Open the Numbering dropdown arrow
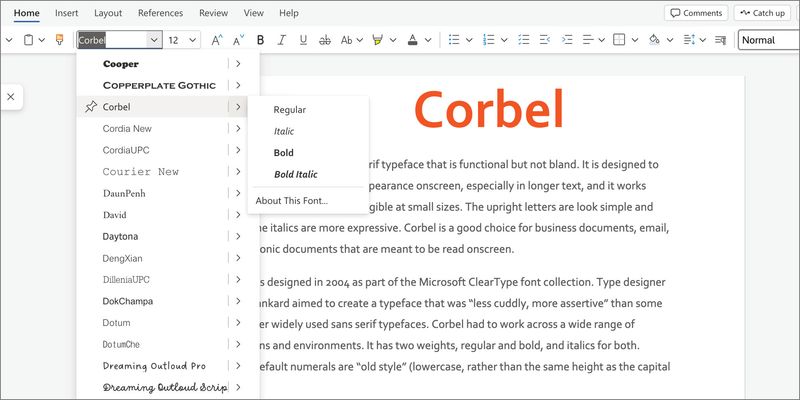Viewport: 800px width, 400px height. 504,40
